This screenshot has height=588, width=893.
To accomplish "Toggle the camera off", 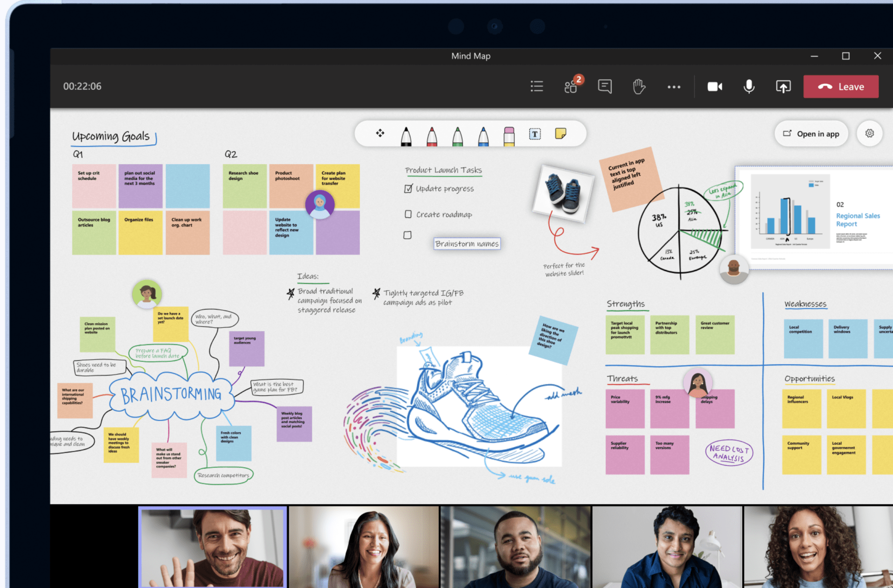I will pos(715,87).
